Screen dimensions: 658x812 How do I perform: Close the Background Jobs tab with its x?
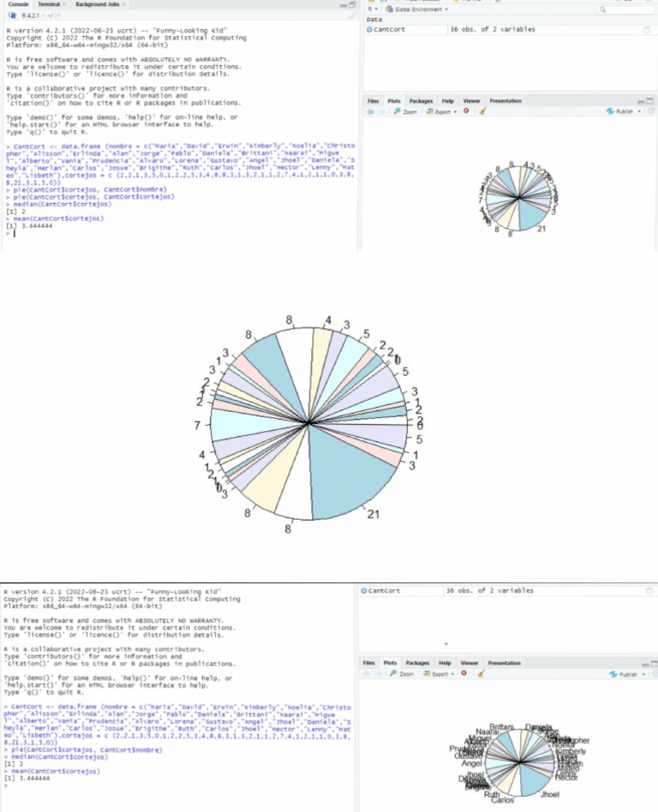tap(124, 4)
